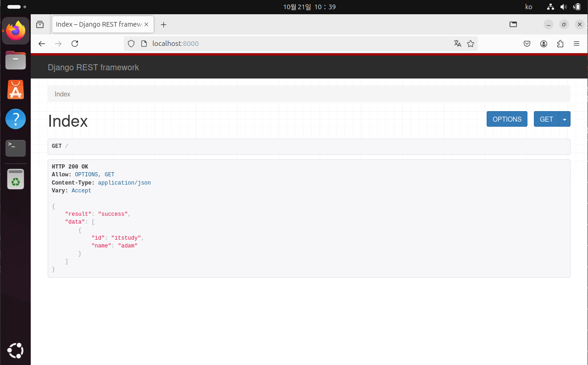Open the recent browsing tabs icon
Image resolution: width=588 pixels, height=365 pixels.
tap(513, 24)
